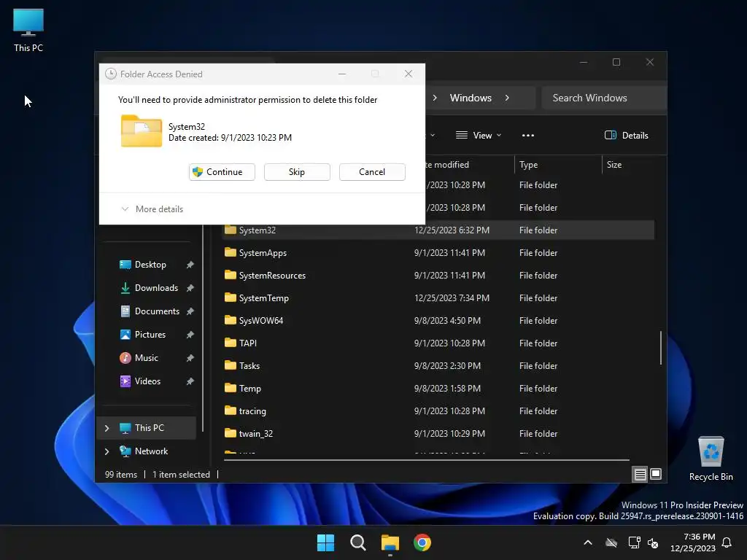Open the See more (three dots) menu

[528, 135]
